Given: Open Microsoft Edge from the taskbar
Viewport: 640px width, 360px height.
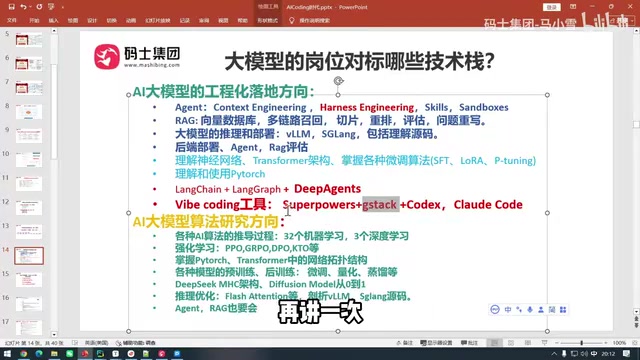Looking at the screenshot, I should 39,353.
